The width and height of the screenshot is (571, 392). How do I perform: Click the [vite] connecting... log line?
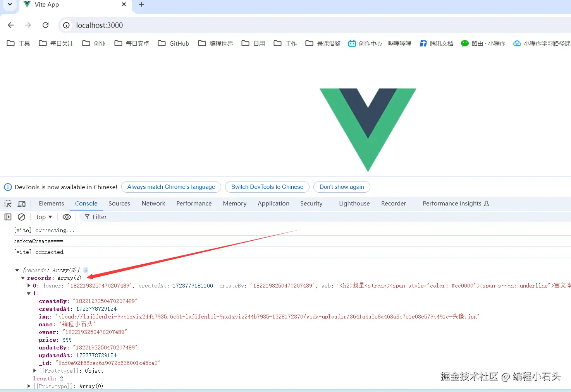pyautogui.click(x=44, y=230)
